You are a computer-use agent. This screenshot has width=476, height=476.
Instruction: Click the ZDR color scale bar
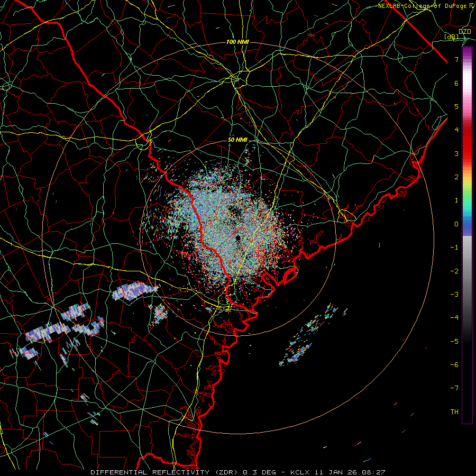point(467,235)
